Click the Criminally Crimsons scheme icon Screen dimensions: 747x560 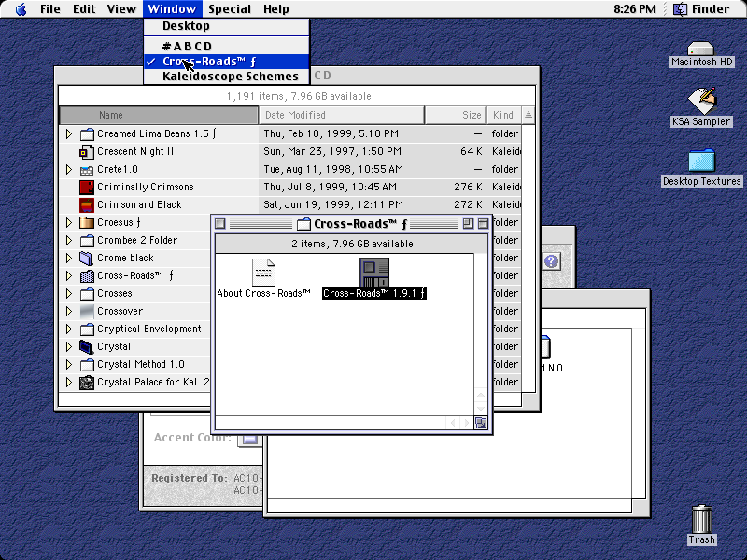pyautogui.click(x=87, y=188)
